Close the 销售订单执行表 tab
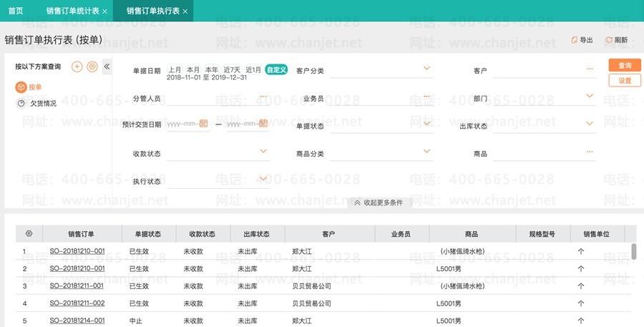Viewport: 644px width, 327px height. (185, 11)
